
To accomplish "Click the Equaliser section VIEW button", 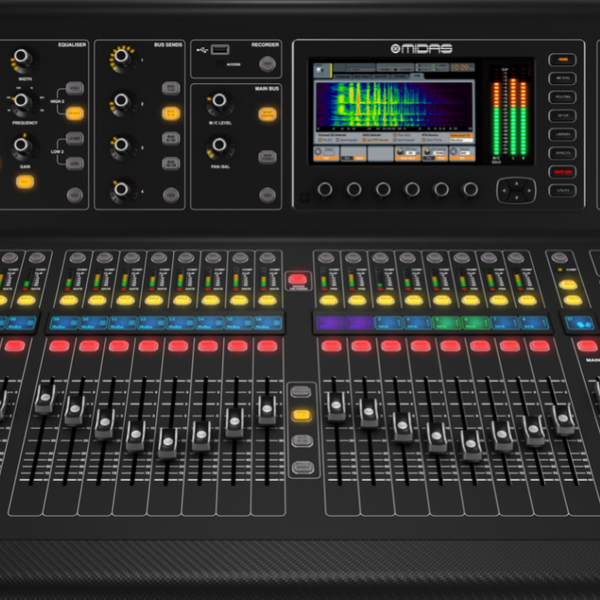I will 75,195.
